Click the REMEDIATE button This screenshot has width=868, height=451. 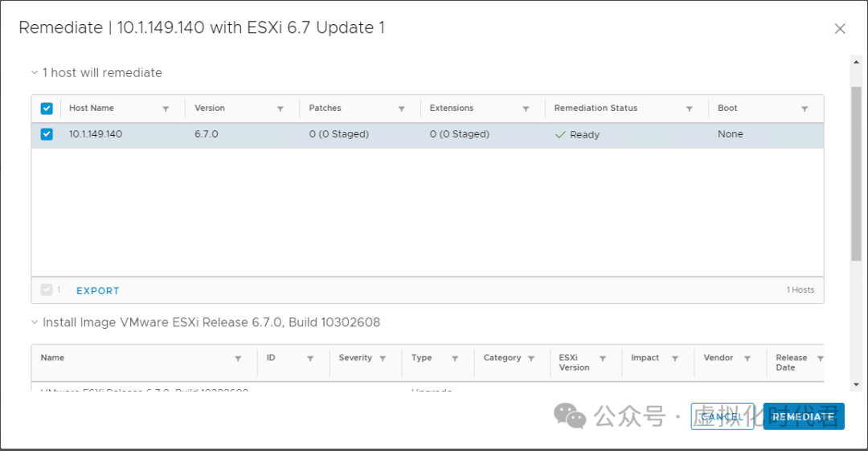tap(804, 416)
